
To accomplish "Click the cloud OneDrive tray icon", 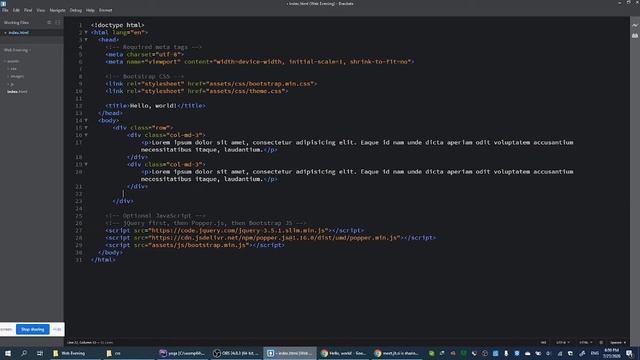I will pos(527,353).
